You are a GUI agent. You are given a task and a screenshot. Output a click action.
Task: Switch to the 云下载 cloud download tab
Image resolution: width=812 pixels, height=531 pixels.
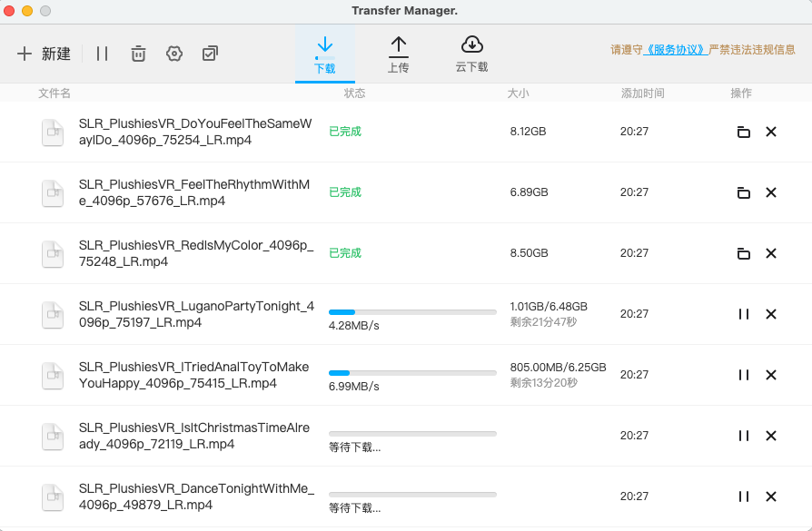point(471,54)
